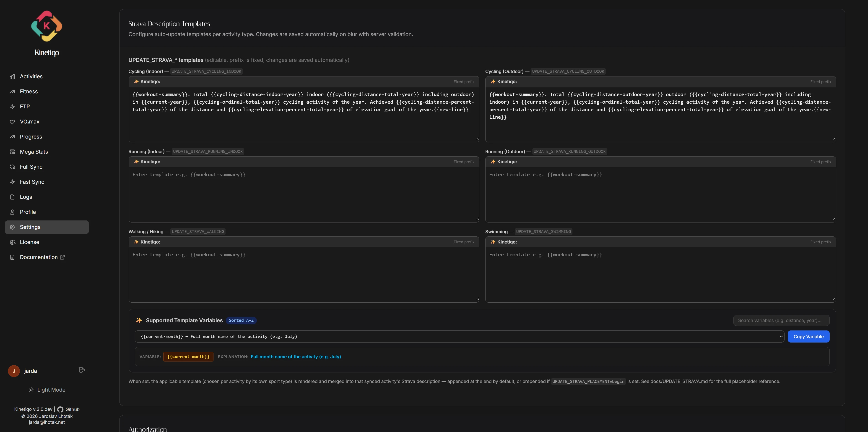
Task: Click the UPDATE_STRAVA_CYCLING_INDOOR code label
Action: [x=206, y=71]
